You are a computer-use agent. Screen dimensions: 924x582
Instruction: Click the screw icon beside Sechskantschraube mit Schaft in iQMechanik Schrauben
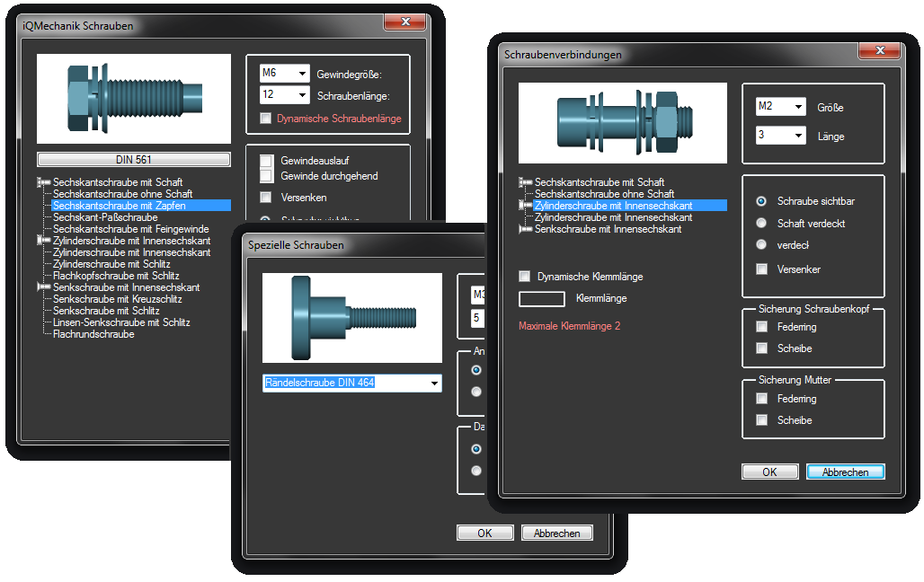[43, 182]
